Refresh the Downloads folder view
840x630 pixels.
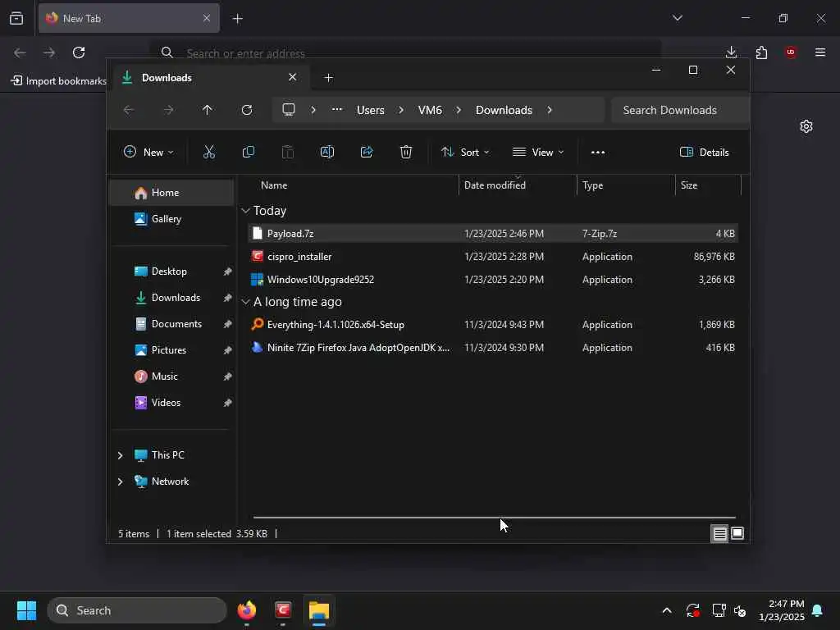click(246, 110)
